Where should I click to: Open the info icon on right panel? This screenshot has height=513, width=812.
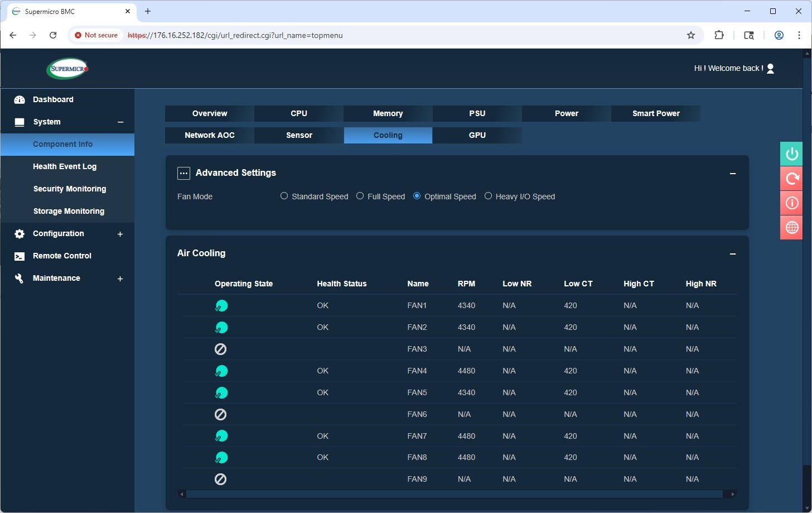tap(791, 203)
